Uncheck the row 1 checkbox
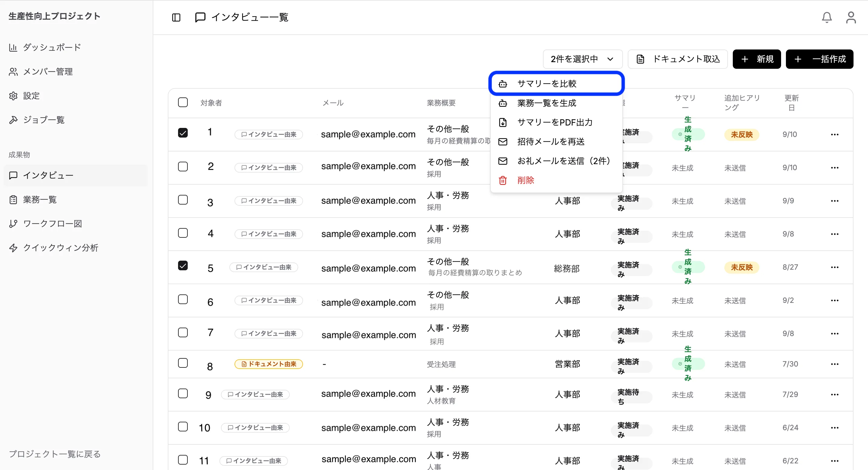This screenshot has width=868, height=470. 183,133
